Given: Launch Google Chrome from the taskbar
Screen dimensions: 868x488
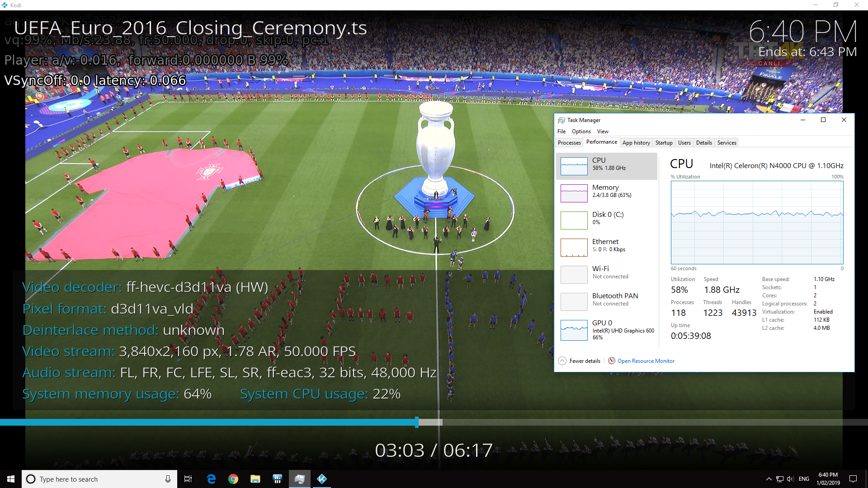Looking at the screenshot, I should pyautogui.click(x=233, y=479).
